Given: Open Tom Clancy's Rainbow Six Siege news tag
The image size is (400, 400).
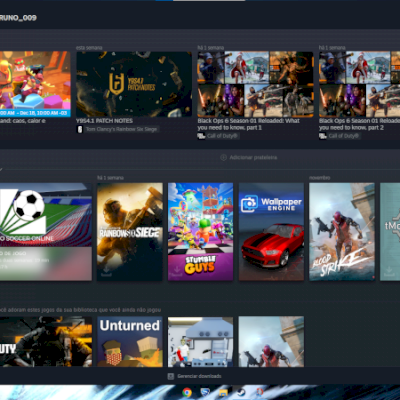Looking at the screenshot, I should click(x=121, y=129).
